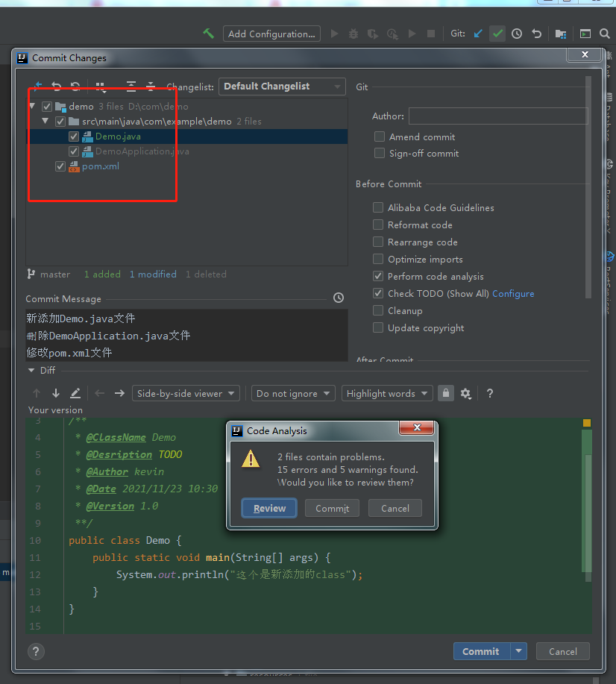Open Diff settings gear icon

coord(466,394)
